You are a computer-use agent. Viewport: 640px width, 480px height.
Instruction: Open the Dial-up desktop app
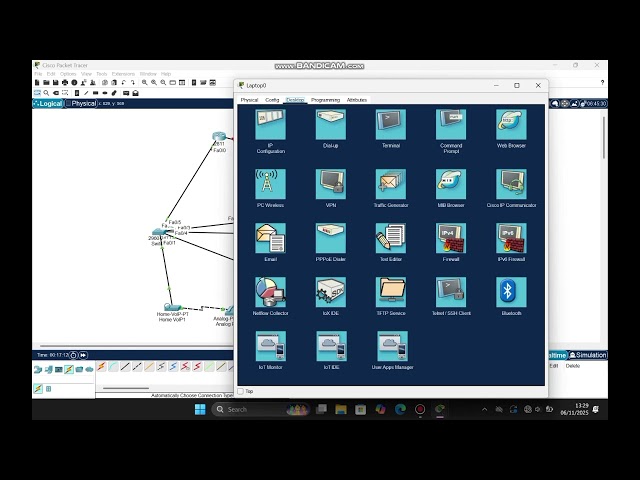[x=331, y=124]
